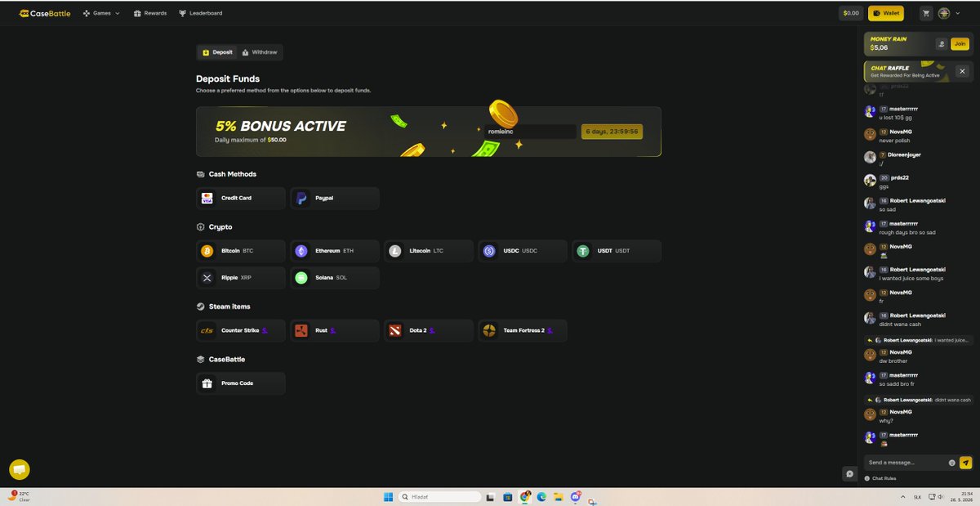Open the shopping cart icon

pos(926,13)
